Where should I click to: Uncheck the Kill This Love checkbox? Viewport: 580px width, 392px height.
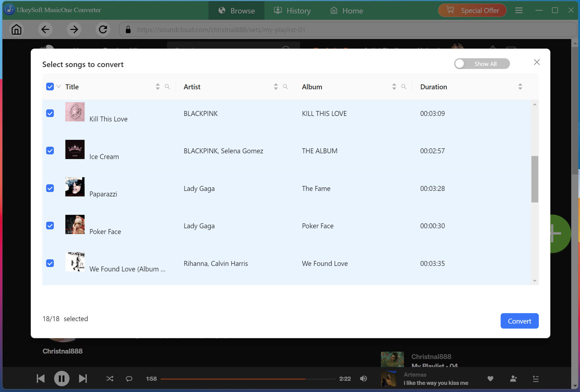click(x=50, y=113)
